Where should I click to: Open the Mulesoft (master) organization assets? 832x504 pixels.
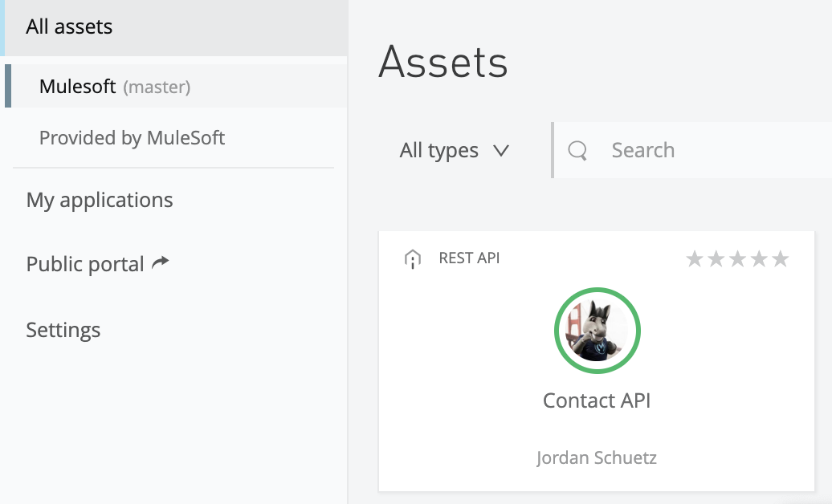pyautogui.click(x=176, y=86)
